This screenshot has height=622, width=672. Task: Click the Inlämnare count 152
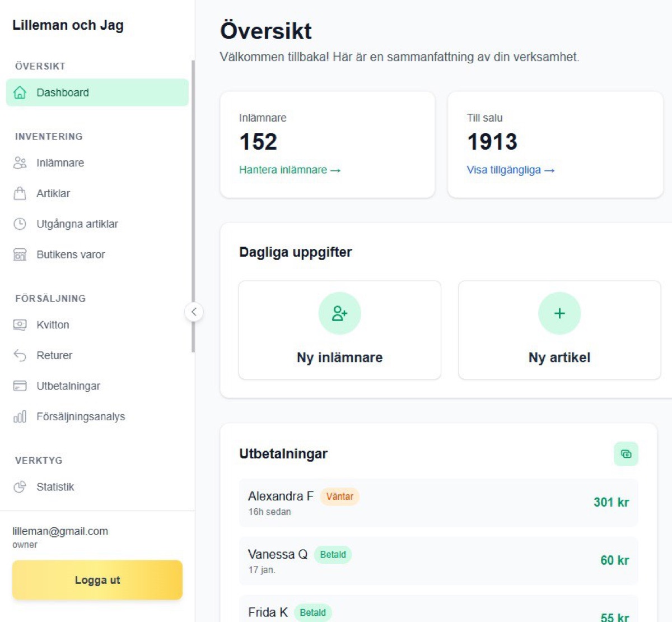tap(258, 142)
